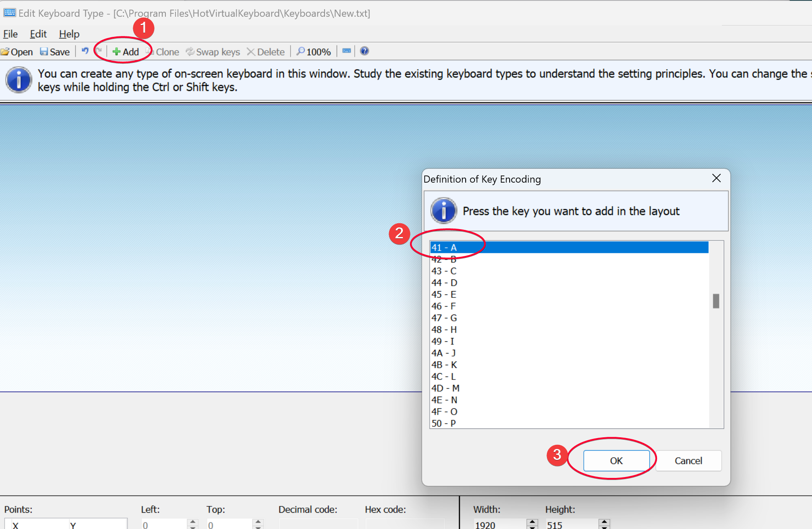Increase the Left value with up arrow
The image size is (812, 529).
[x=193, y=522]
